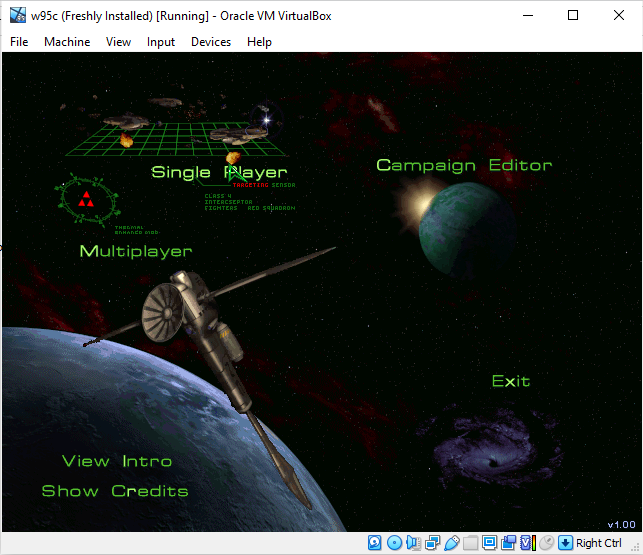Click the green planet under Campaign Editor
Screen dimensions: 643x555
[x=467, y=230]
